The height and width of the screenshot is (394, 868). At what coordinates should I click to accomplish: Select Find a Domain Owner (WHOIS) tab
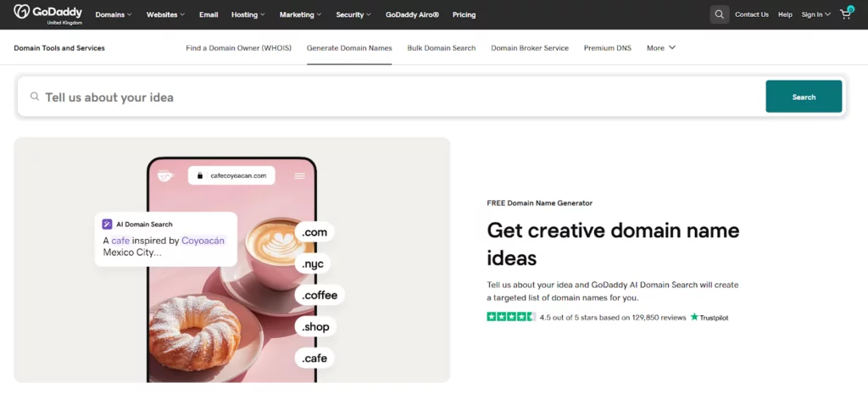(238, 48)
